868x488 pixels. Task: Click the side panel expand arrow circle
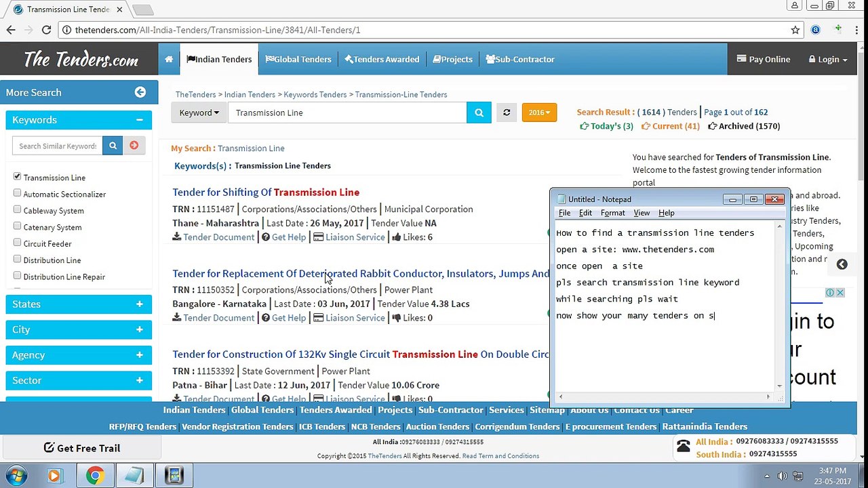[842, 264]
